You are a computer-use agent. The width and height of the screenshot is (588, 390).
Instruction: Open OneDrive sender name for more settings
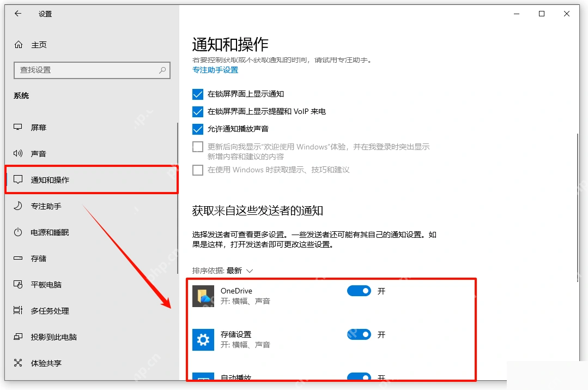coord(237,291)
